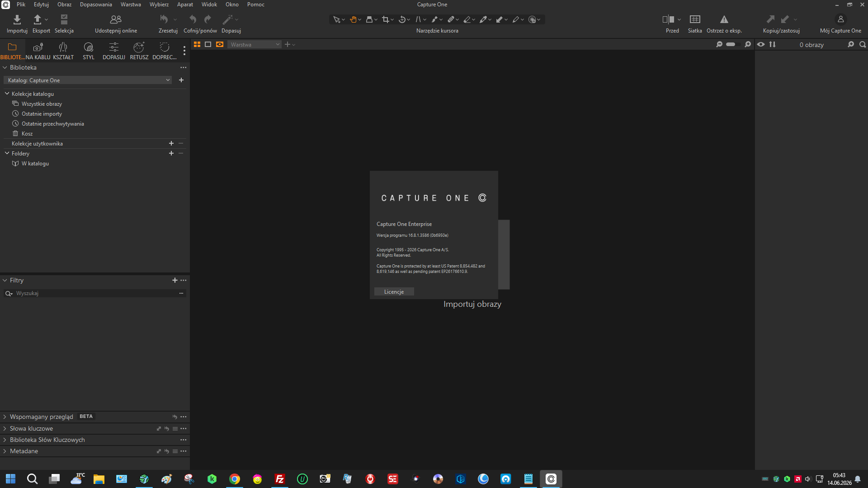Toggle the browser eye visibility icon

point(761,45)
